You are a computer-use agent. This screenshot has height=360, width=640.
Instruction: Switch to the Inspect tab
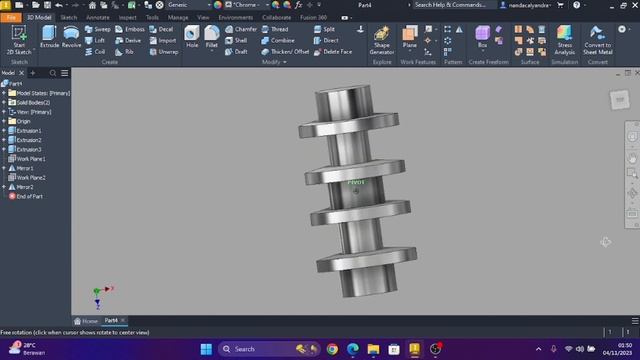tap(127, 18)
